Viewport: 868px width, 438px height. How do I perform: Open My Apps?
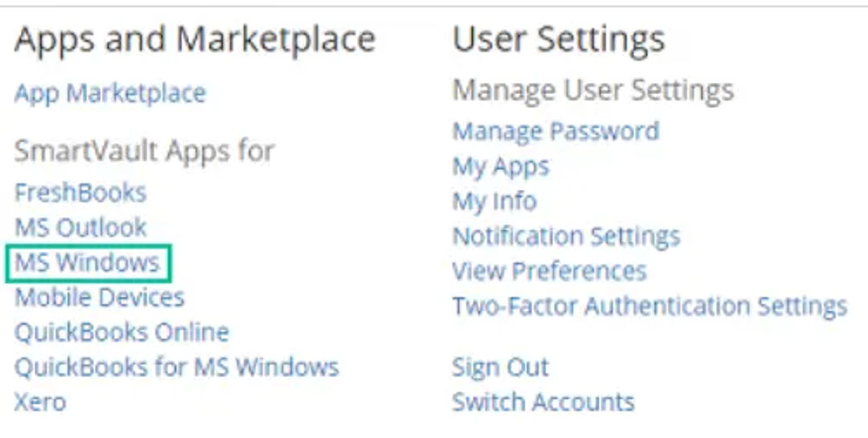pyautogui.click(x=501, y=166)
